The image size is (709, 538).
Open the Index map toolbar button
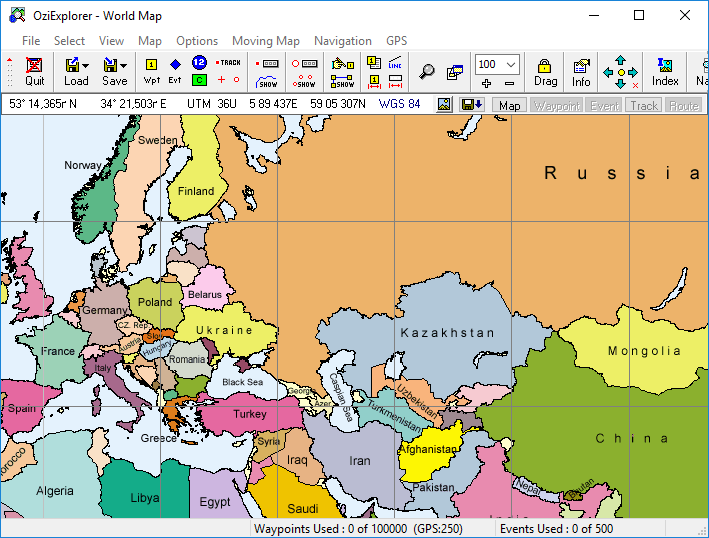(665, 72)
